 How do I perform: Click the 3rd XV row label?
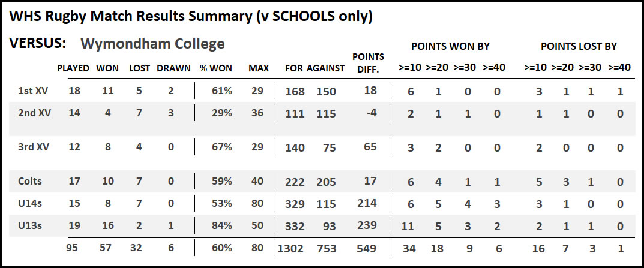[x=31, y=147]
